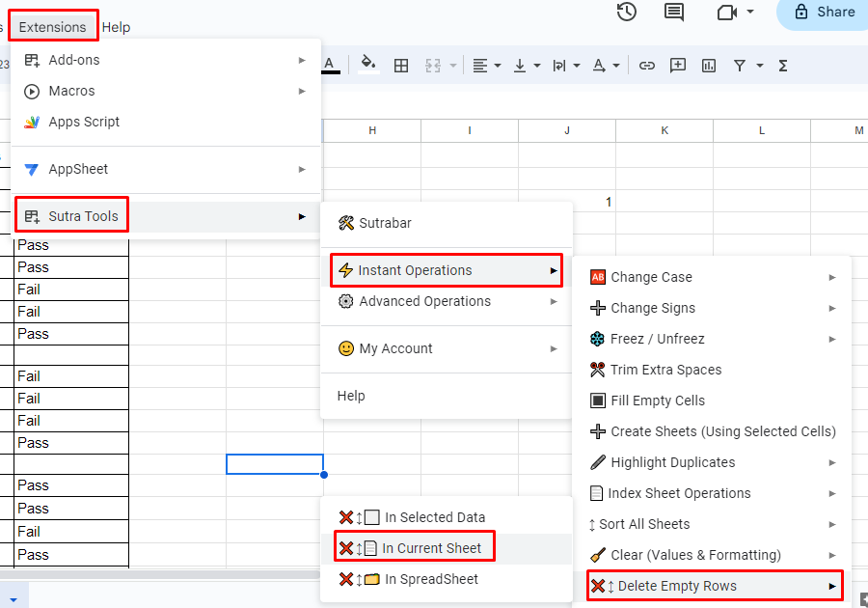Select the text color A icon
The width and height of the screenshot is (868, 608).
pos(330,66)
